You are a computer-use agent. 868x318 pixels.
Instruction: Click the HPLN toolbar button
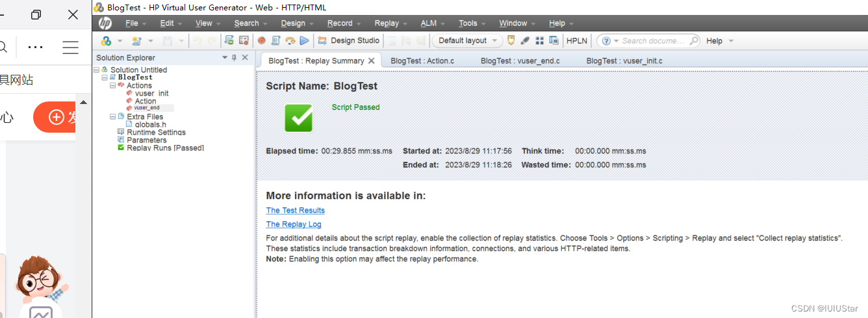tap(577, 40)
